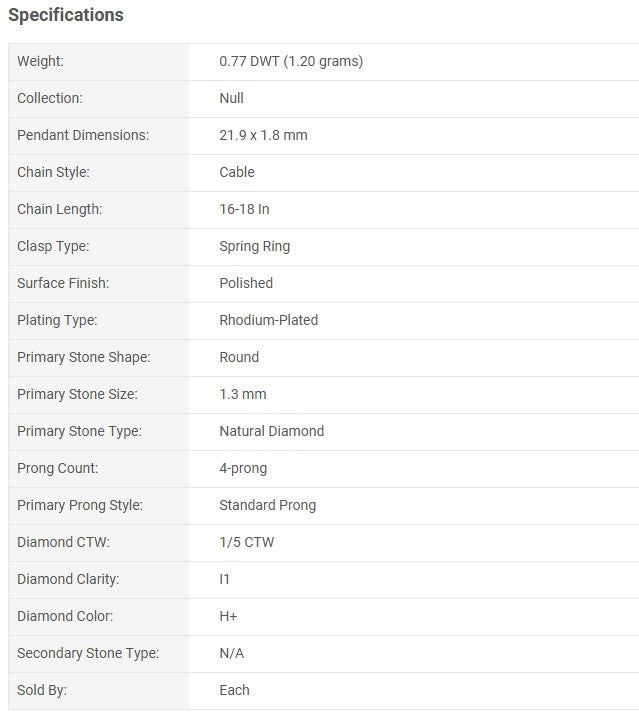The height and width of the screenshot is (716, 639).
Task: Click the Specifications heading
Action: pos(66,15)
